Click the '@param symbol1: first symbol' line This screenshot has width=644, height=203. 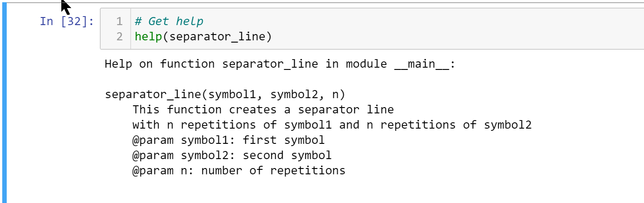click(228, 140)
